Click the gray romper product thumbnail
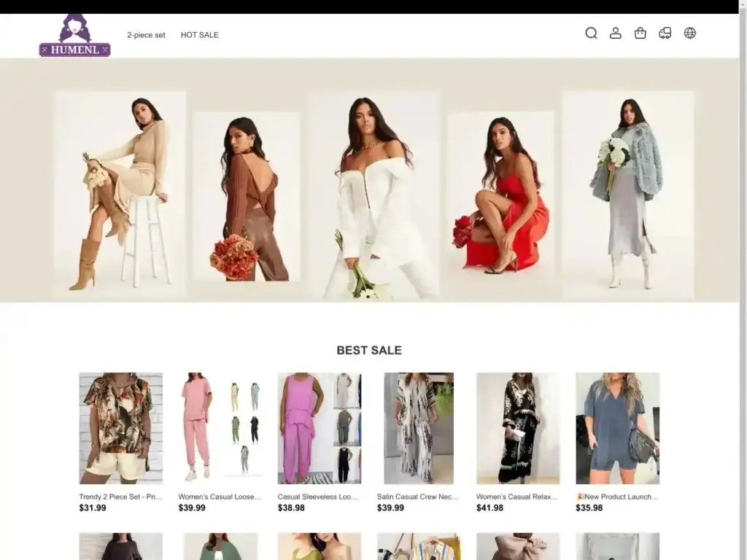Image resolution: width=747 pixels, height=560 pixels. coord(616,429)
